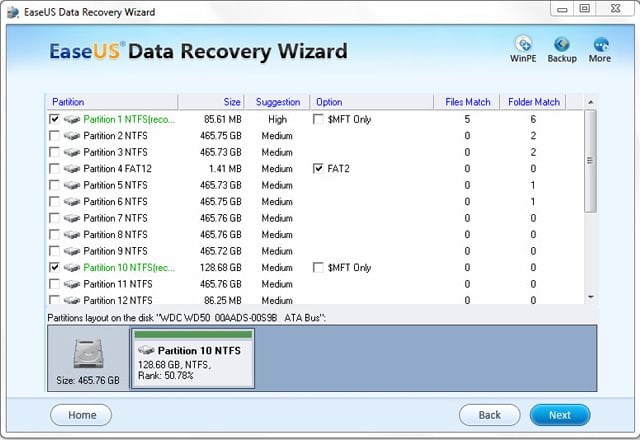Check the Partition 2 NTFS checkbox
Screen dimensions: 640x440
pyautogui.click(x=54, y=136)
